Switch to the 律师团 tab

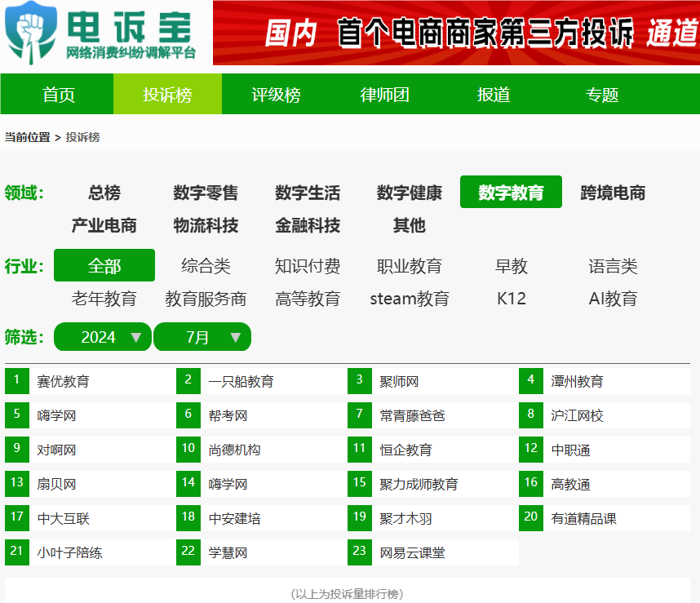tap(384, 95)
